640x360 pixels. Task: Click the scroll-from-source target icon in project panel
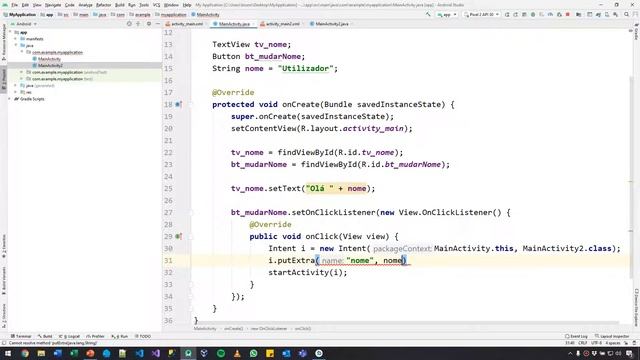129,24
